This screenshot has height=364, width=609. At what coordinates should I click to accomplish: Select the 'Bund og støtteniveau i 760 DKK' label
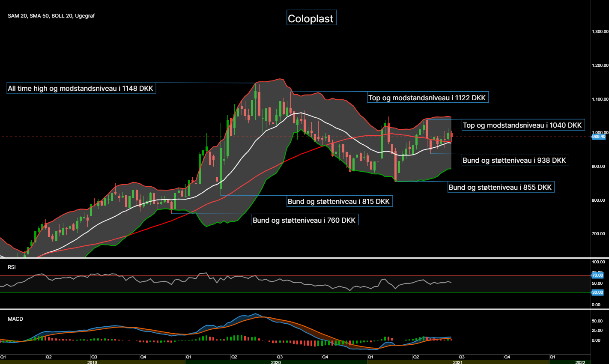coord(305,220)
